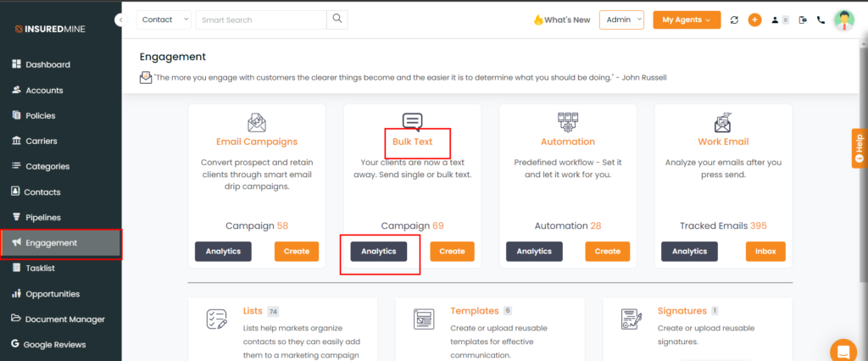Image resolution: width=868 pixels, height=361 pixels.
Task: Focus the Smart Search input field
Action: [x=261, y=19]
